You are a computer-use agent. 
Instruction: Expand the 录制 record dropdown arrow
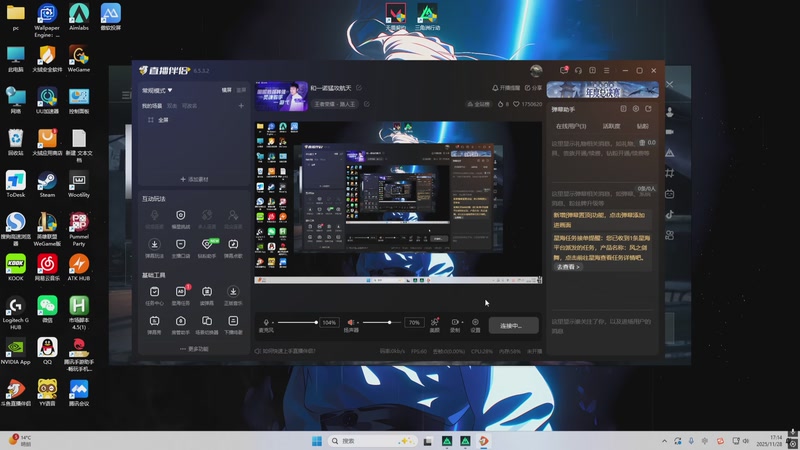tap(462, 322)
